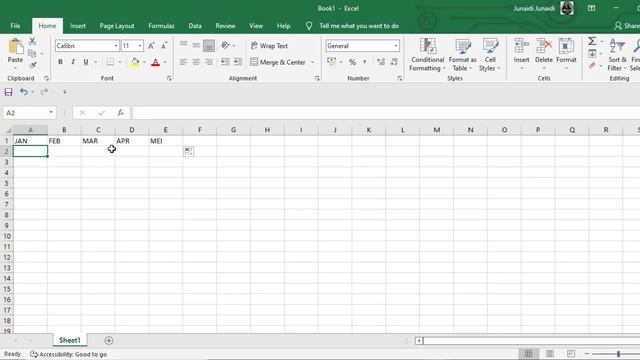Open the Calibri font name dropdown
The height and width of the screenshot is (360, 640).
point(116,46)
